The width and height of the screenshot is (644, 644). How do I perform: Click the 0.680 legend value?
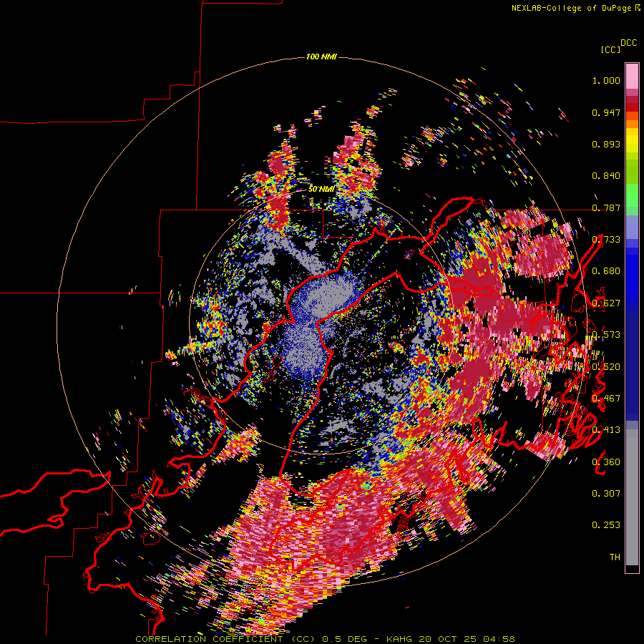[606, 271]
